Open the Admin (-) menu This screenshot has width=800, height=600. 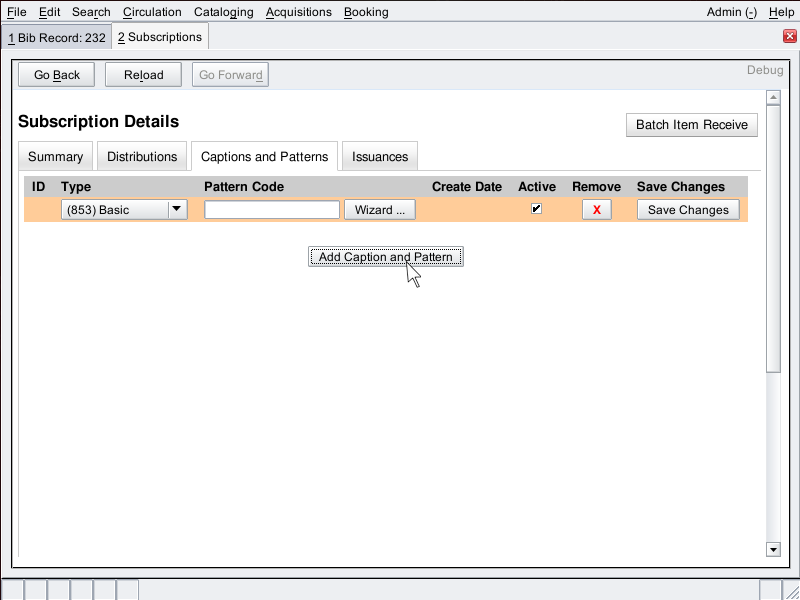731,12
